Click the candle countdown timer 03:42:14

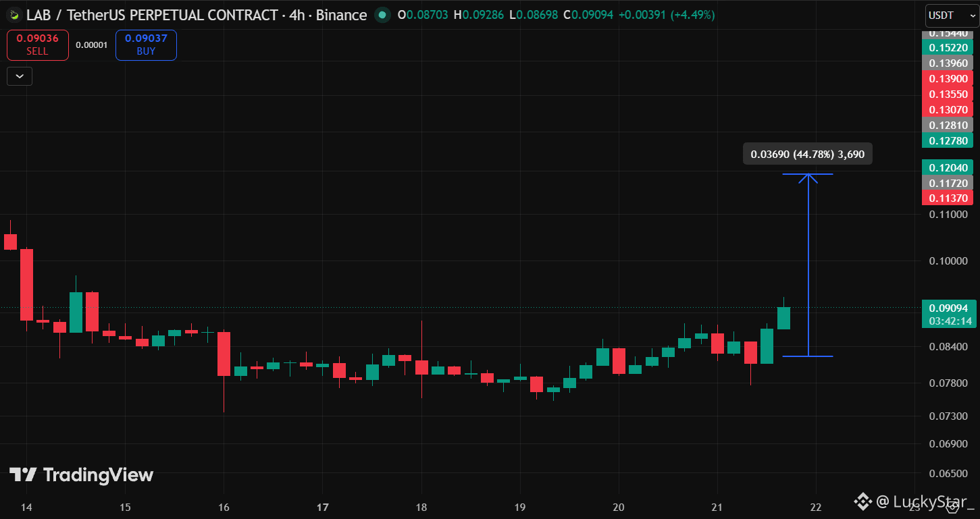point(952,321)
